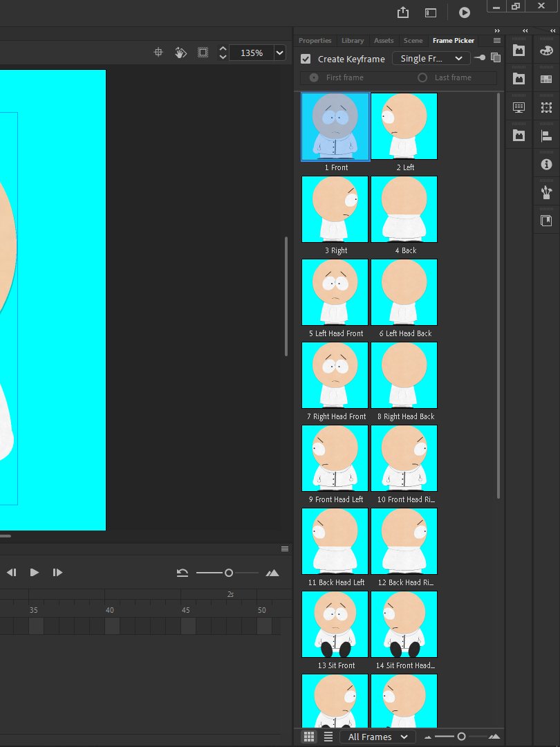Expand the middle icon panel column arrows
This screenshot has height=747, width=560.
click(525, 30)
